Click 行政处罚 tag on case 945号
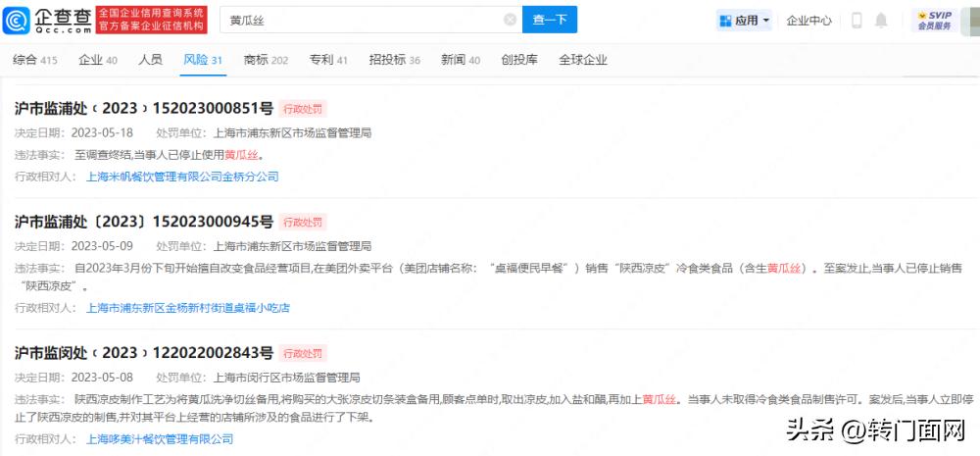980x456 pixels. [303, 222]
